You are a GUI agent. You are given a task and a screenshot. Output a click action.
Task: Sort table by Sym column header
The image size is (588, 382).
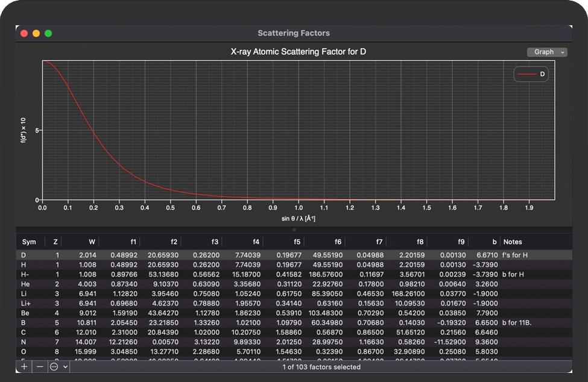[x=29, y=242]
